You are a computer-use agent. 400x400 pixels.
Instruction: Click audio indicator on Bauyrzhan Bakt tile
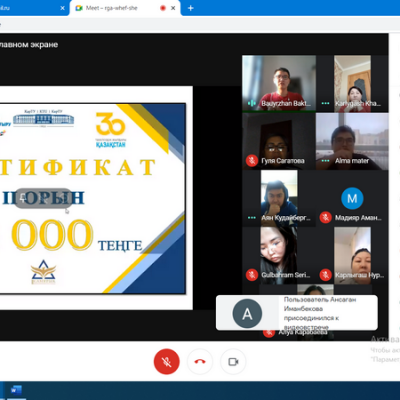[252, 103]
